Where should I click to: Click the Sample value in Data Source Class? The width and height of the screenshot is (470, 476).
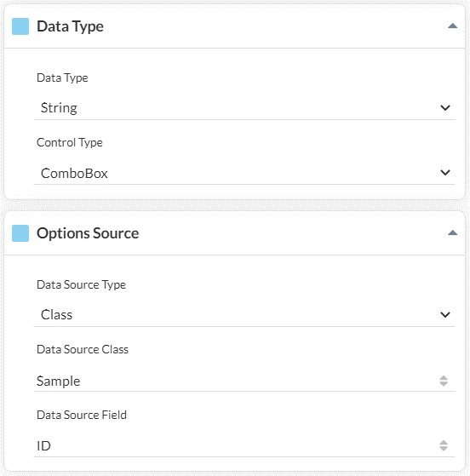(58, 381)
